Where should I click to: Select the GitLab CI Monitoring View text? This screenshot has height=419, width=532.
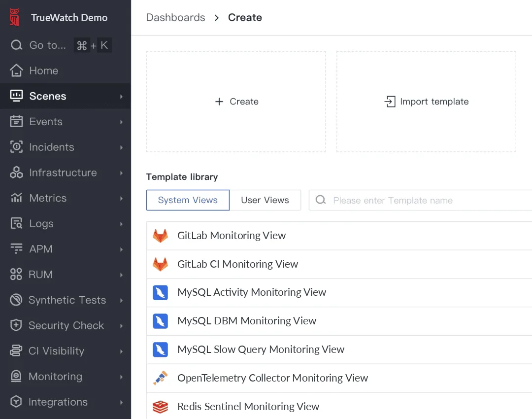(237, 264)
